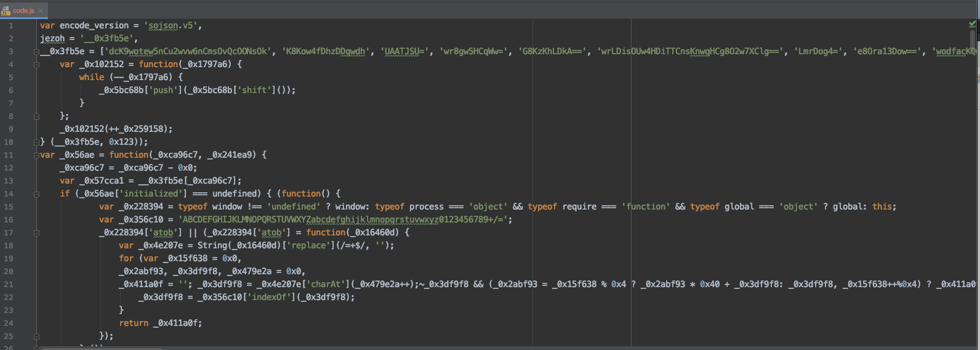The image size is (980, 350).
Task: Click the return keyword on line 24
Action: click(134, 323)
